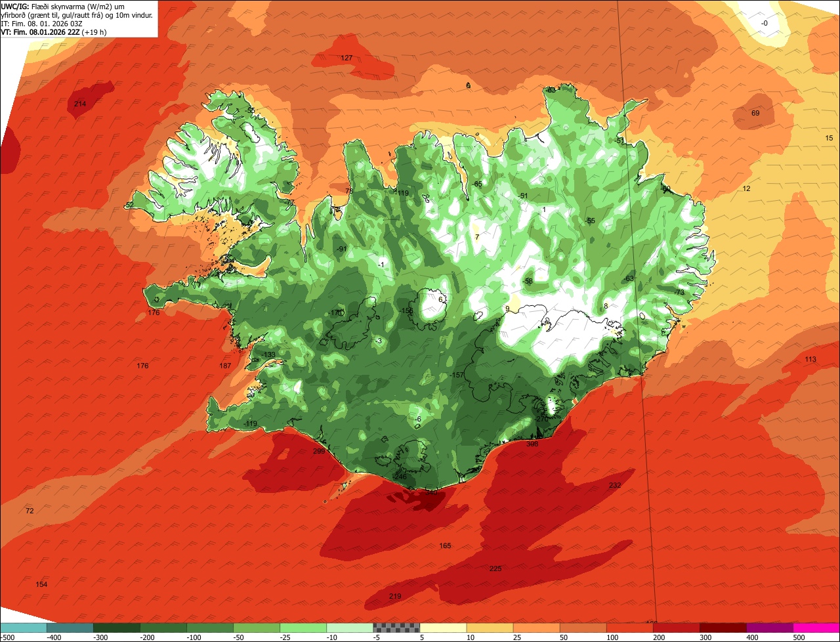This screenshot has width=840, height=642.
Task: Click the map value '-73' near the east coast
Action: coord(679,292)
